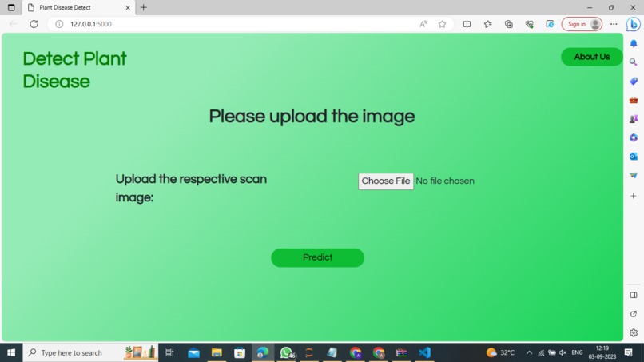Click the Detect Plant Disease title

click(74, 70)
